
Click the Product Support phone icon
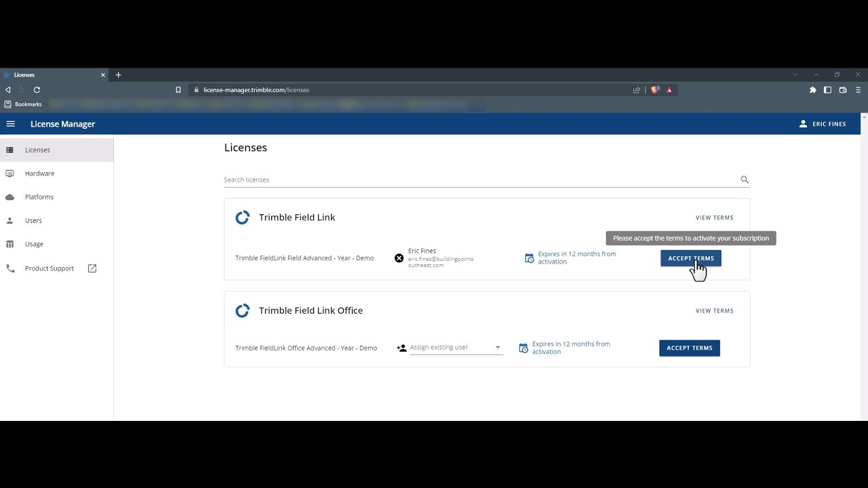(x=10, y=268)
